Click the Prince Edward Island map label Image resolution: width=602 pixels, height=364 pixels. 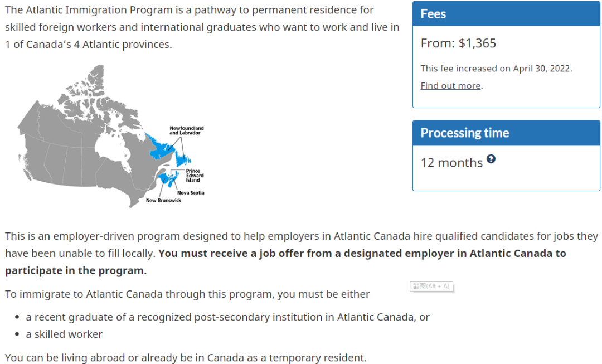[x=195, y=176]
